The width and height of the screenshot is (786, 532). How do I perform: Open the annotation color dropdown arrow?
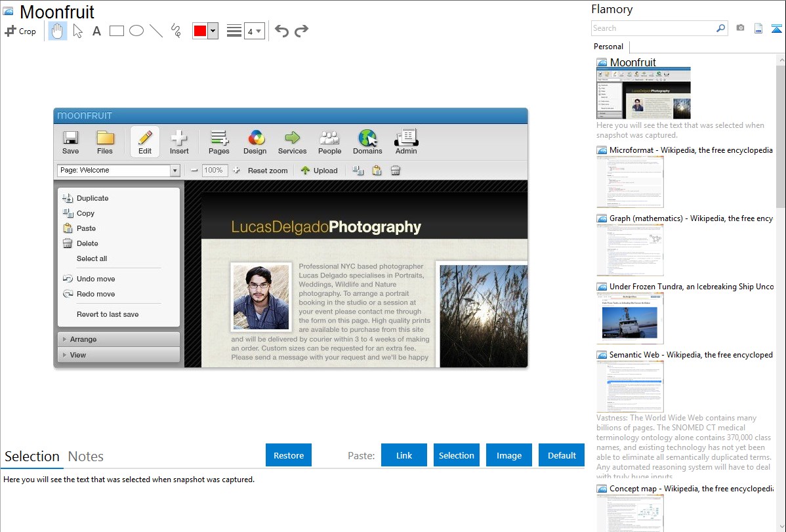pyautogui.click(x=213, y=31)
